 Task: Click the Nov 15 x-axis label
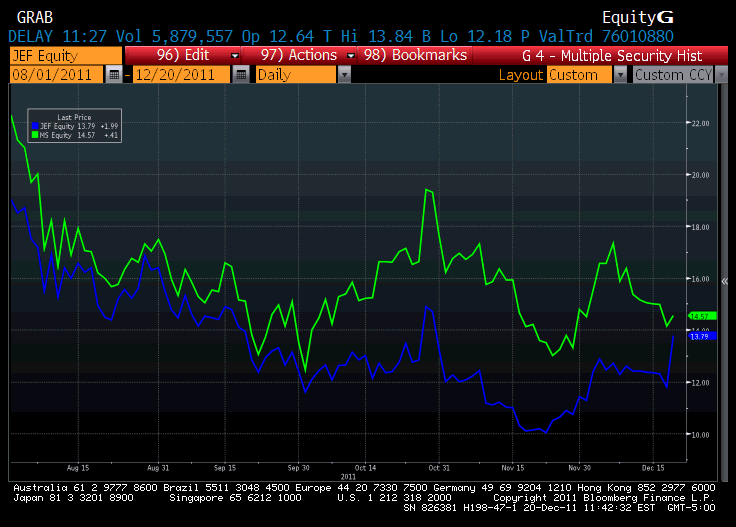click(x=513, y=468)
